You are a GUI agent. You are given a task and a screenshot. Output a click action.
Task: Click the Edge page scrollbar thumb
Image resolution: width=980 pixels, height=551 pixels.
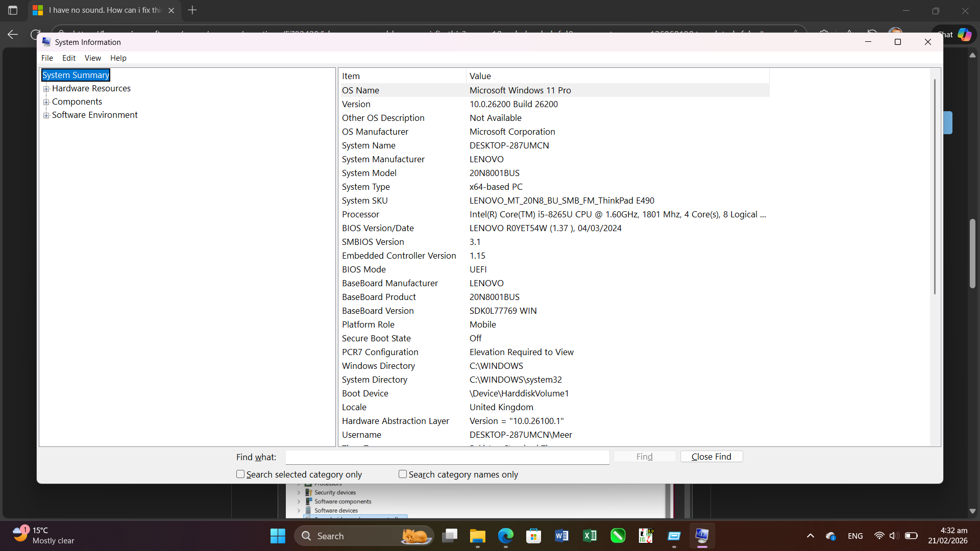pos(972,254)
